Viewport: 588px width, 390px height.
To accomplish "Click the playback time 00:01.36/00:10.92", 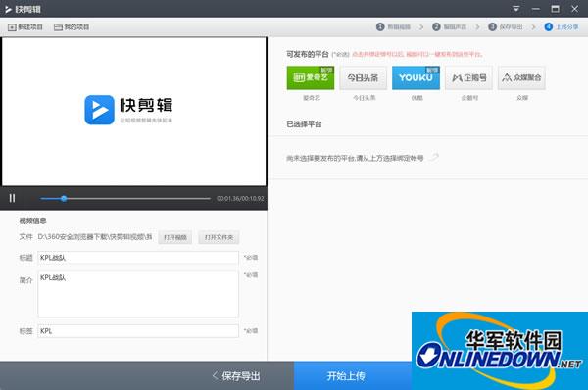I will coord(240,198).
